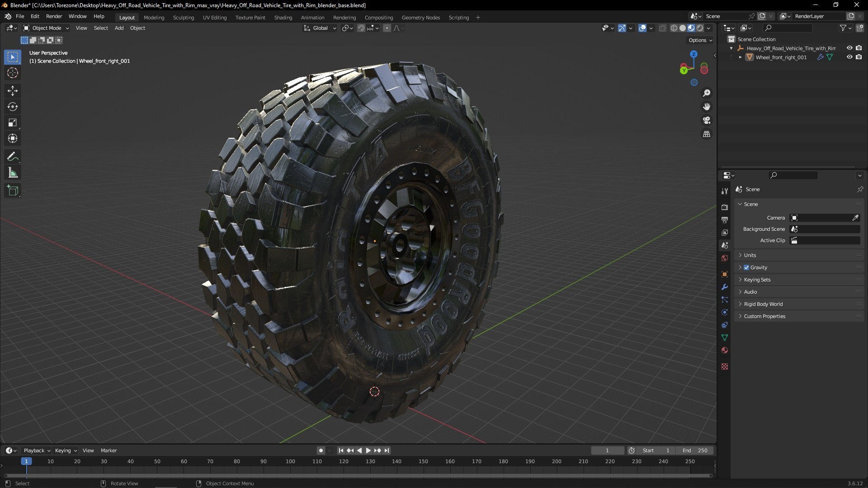Open the Object Data properties tab
Viewport: 868px width, 488px height.
tap(725, 338)
